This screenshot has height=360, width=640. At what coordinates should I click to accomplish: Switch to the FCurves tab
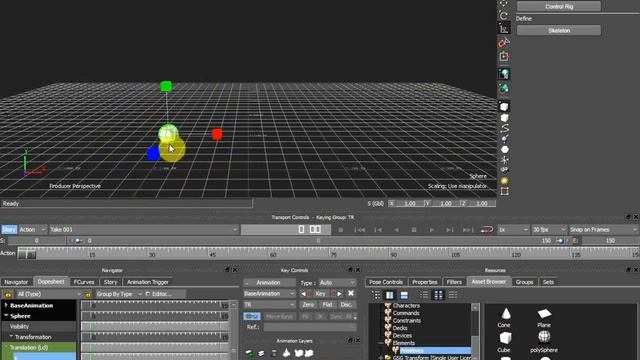[84, 282]
